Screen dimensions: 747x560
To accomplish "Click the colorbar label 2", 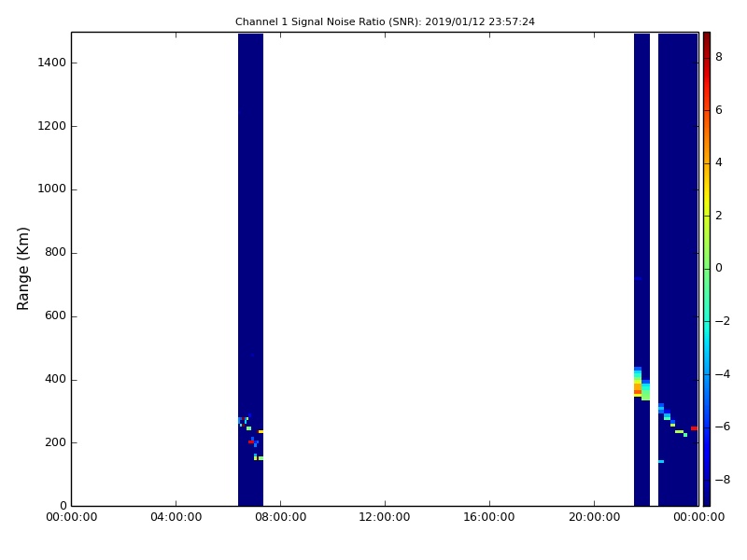I will pyautogui.click(x=719, y=216).
